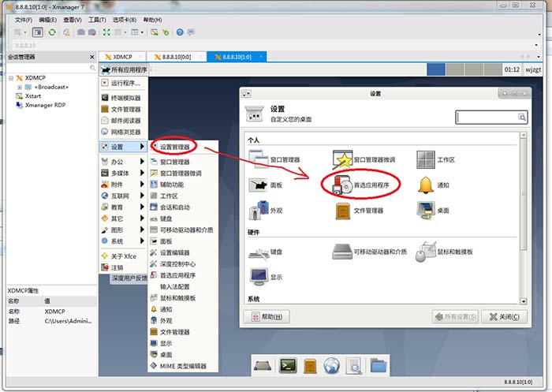The width and height of the screenshot is (552, 392).
Task: Close the session manager panel
Action: point(92,57)
